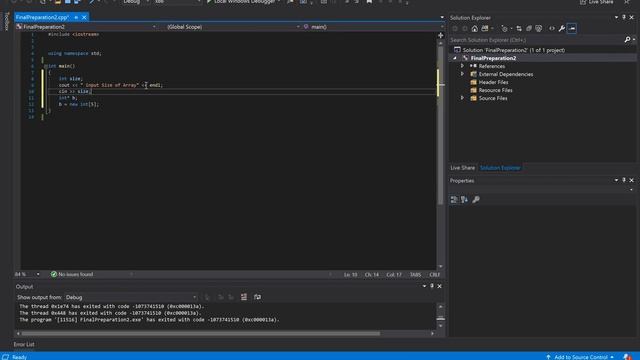Screen dimensions: 640x360
Task: Toggle Show All Files in Solution Explorer
Action: (539, 29)
